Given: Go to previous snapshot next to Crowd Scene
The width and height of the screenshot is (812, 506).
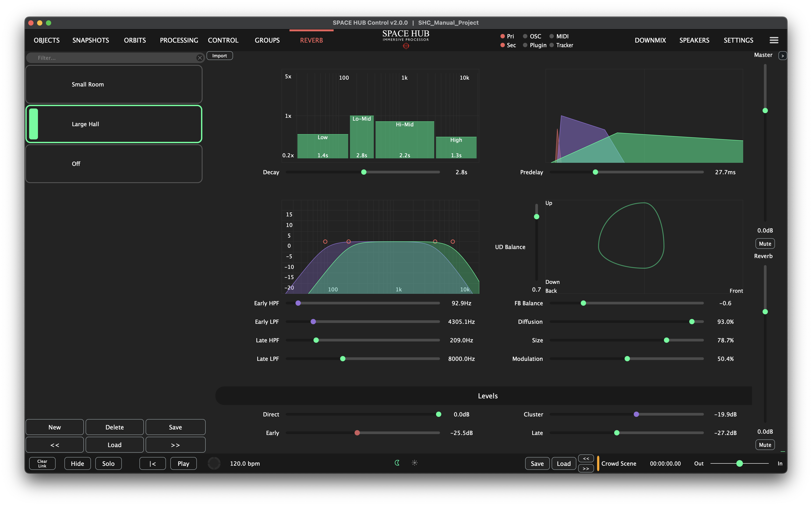Looking at the screenshot, I should (586, 459).
